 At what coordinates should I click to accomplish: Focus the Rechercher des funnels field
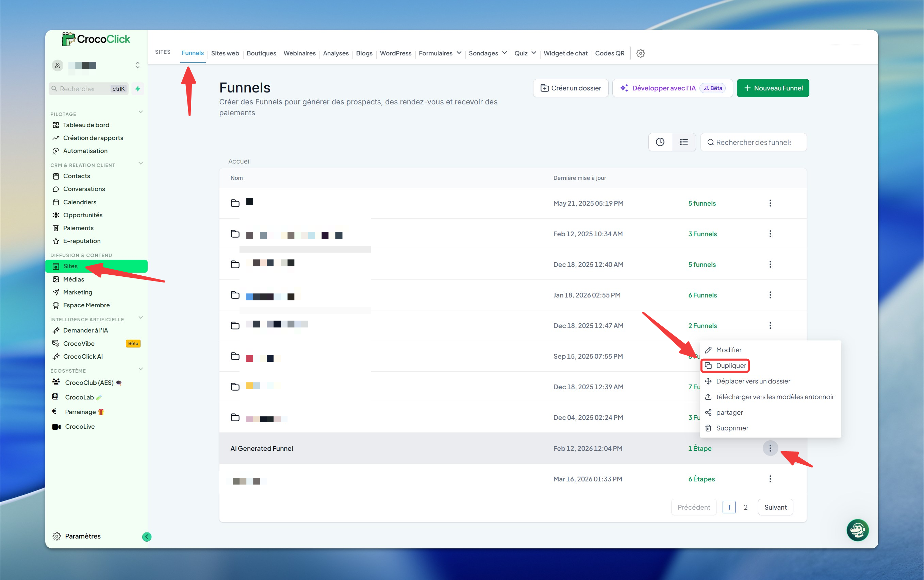click(753, 142)
